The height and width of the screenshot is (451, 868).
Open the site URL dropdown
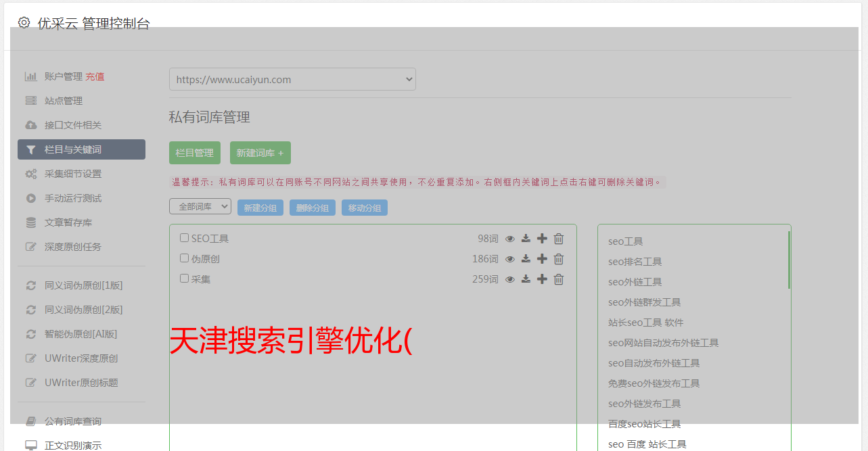pyautogui.click(x=292, y=79)
